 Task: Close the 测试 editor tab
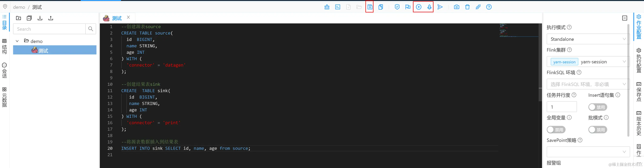128,17
